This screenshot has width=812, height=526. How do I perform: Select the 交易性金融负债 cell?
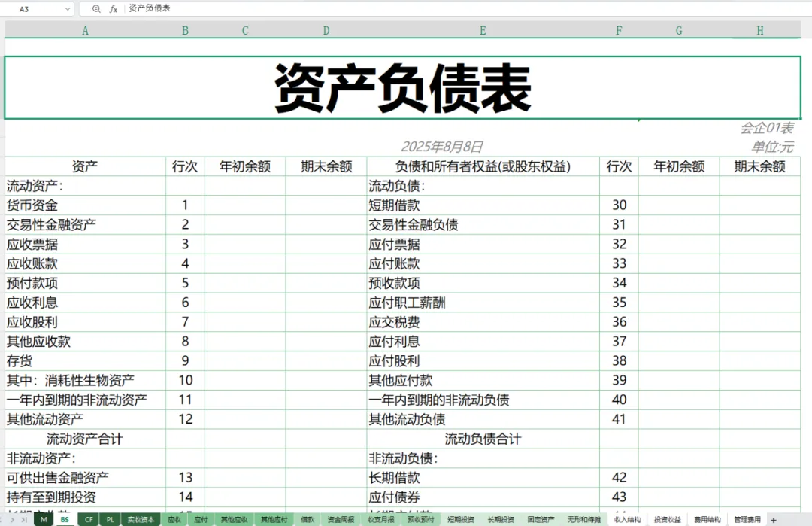click(x=483, y=225)
